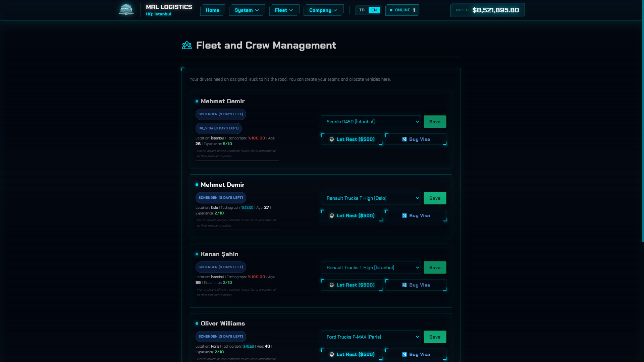Click the MRL Logistics company logo

(x=126, y=10)
